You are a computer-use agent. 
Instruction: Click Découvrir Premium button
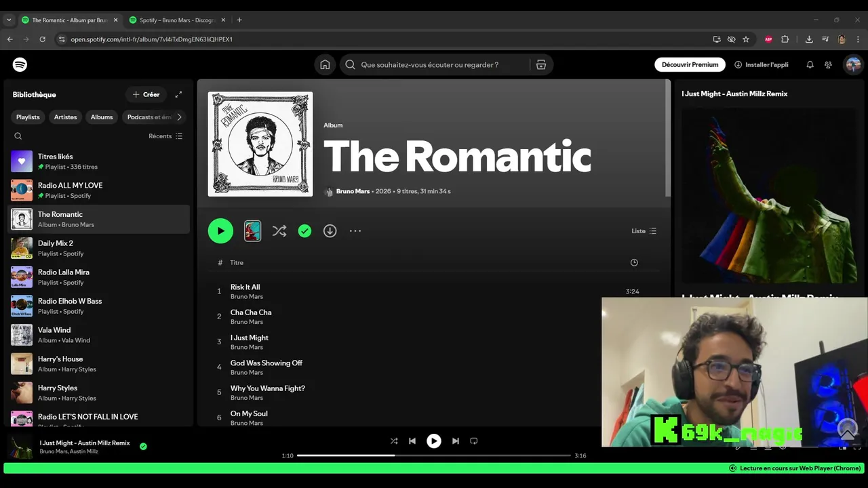tap(690, 64)
